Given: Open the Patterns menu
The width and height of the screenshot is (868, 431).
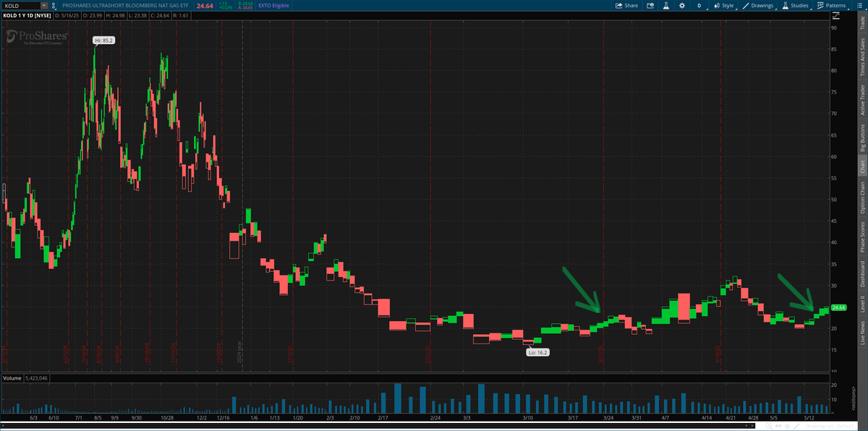Looking at the screenshot, I should click(x=833, y=5).
